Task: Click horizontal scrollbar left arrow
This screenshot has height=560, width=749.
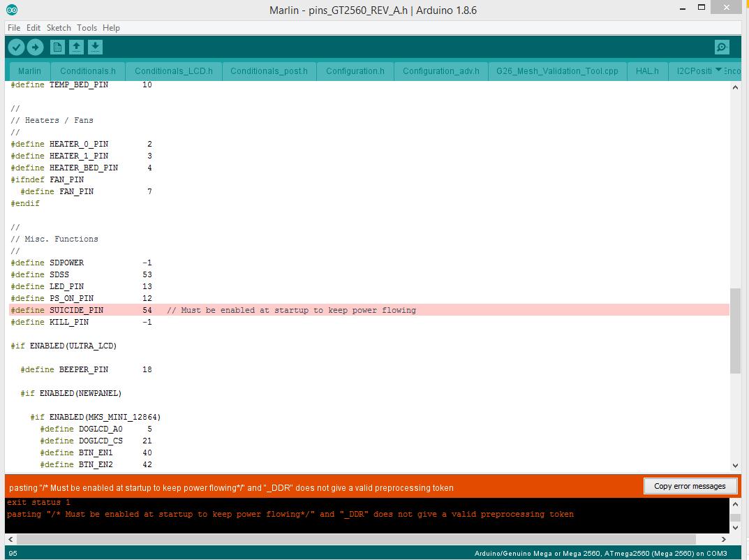Action: (x=10, y=539)
